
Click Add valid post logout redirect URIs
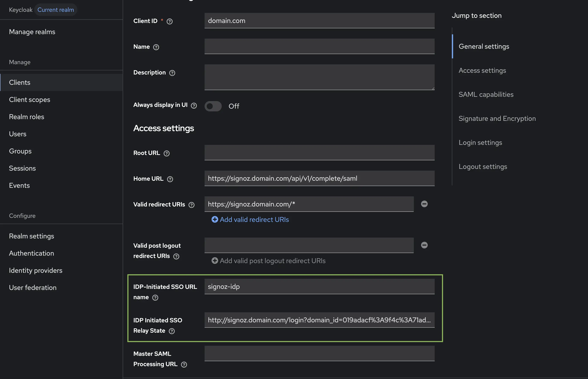pos(268,261)
